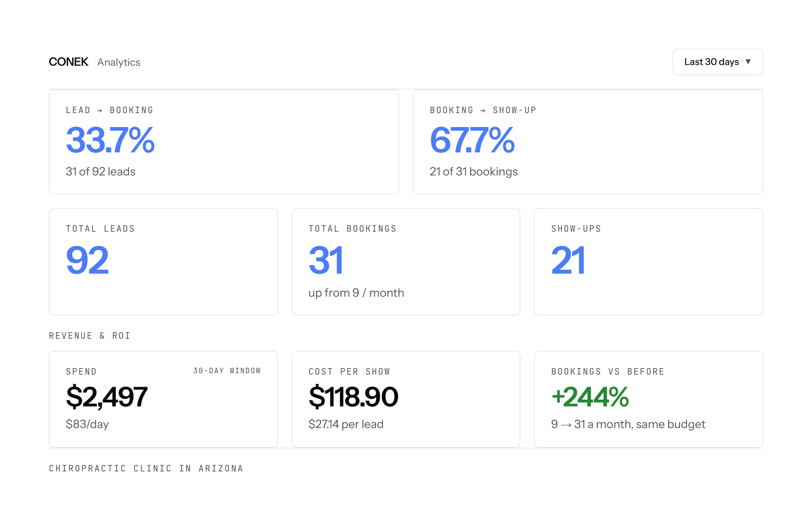Screen dimensions: 812x508
Task: Click the 'TOTAL LEADS' card label
Action: [100, 229]
